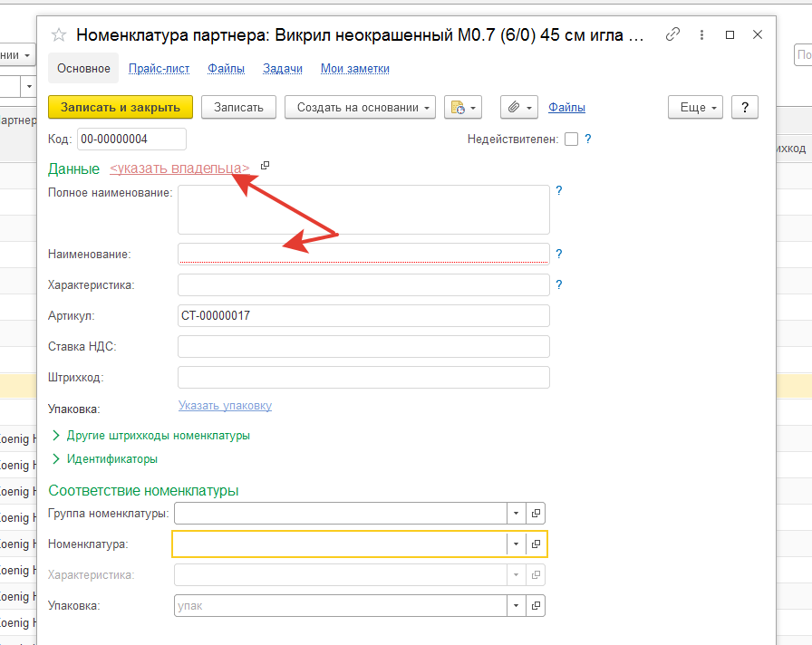
Task: Open the Номенклатура record icon
Action: 536,544
